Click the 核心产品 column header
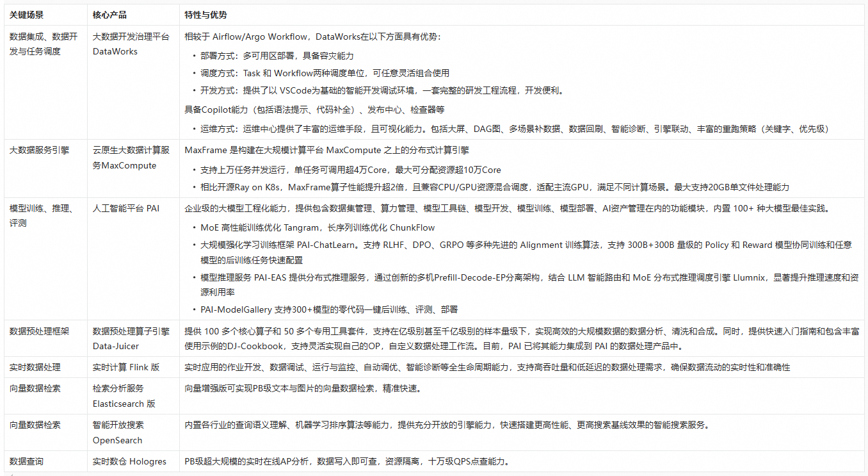This screenshot has height=476, width=868. [109, 15]
